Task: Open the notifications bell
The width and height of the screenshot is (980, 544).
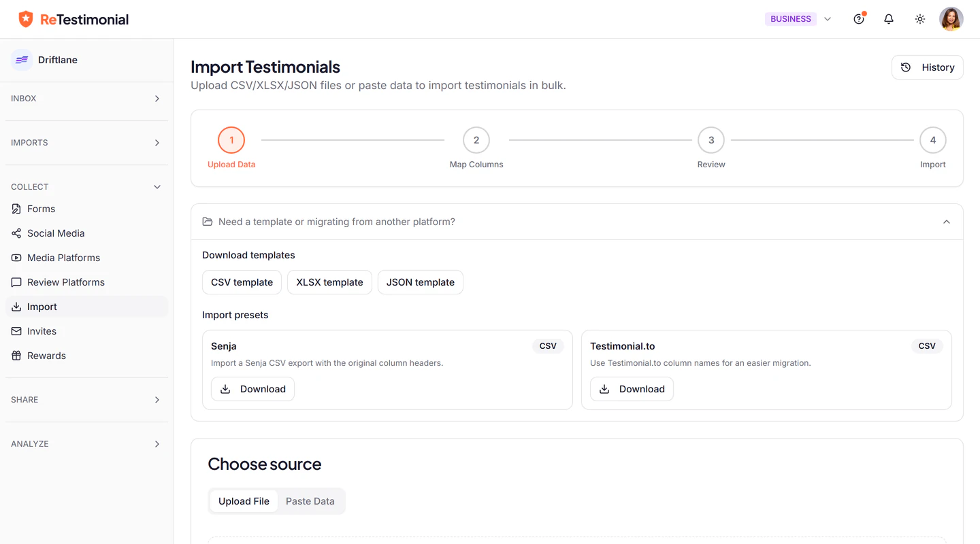Action: click(x=889, y=19)
